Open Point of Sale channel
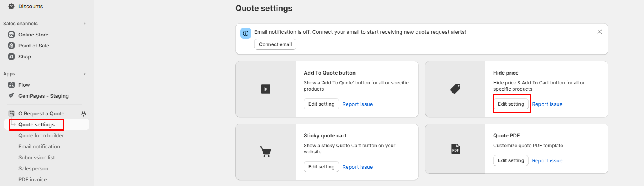This screenshot has width=644, height=186. coord(34,46)
